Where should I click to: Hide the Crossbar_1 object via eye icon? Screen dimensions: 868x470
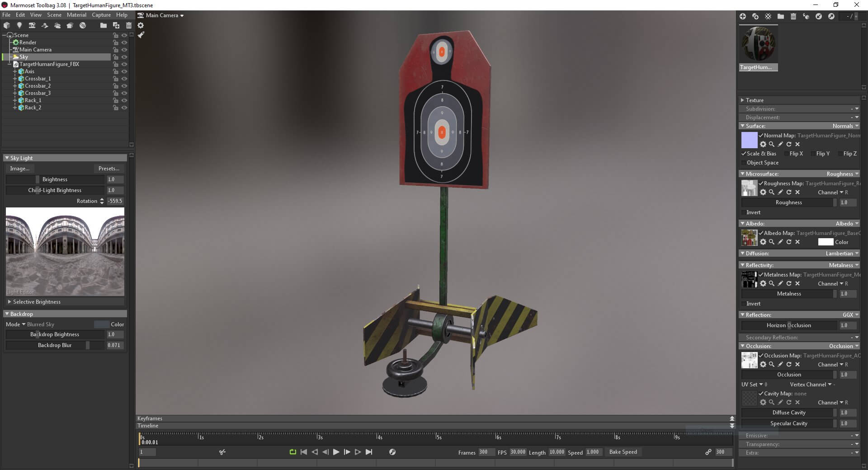(x=124, y=79)
